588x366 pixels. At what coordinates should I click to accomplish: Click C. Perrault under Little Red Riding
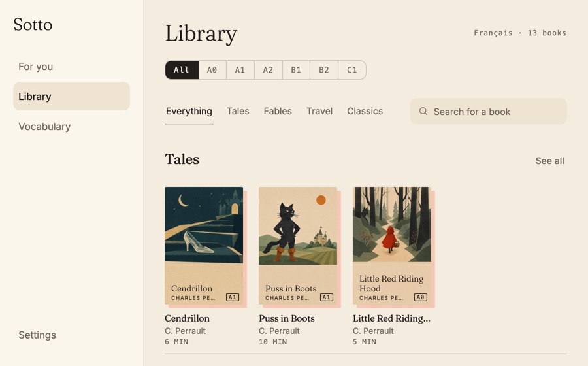tap(374, 331)
